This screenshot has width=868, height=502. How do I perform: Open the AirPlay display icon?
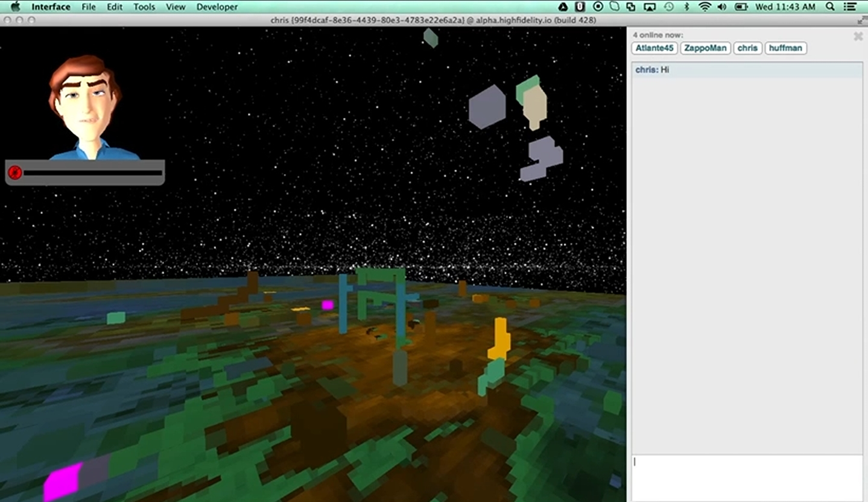650,7
